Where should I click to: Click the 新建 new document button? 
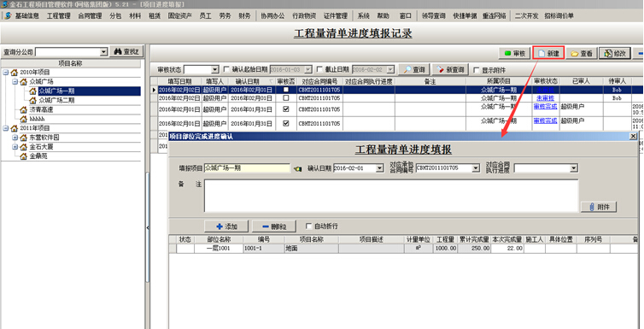tap(548, 53)
